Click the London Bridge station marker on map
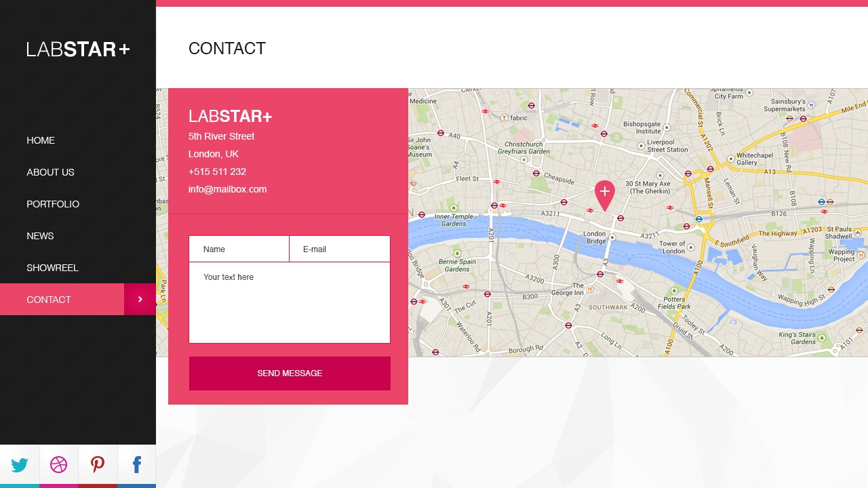Screen dimensions: 868x488 612,238
